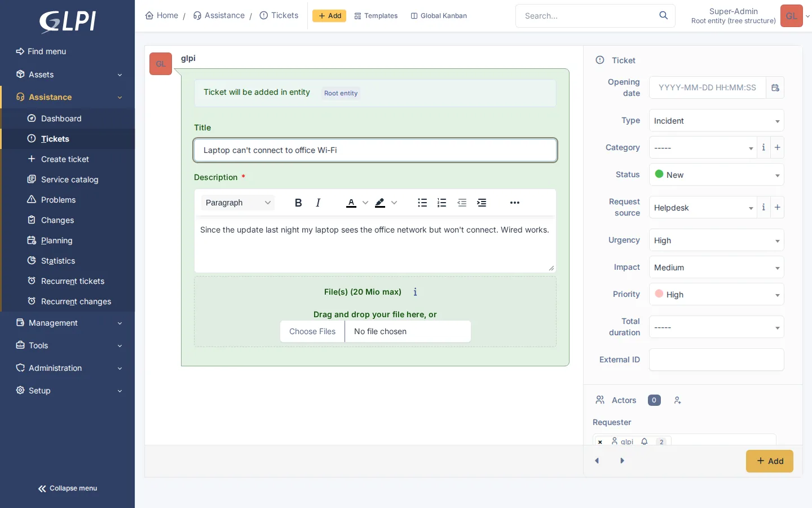The height and width of the screenshot is (508, 812).
Task: Open Dashboard in the Assistance menu
Action: tap(68, 119)
